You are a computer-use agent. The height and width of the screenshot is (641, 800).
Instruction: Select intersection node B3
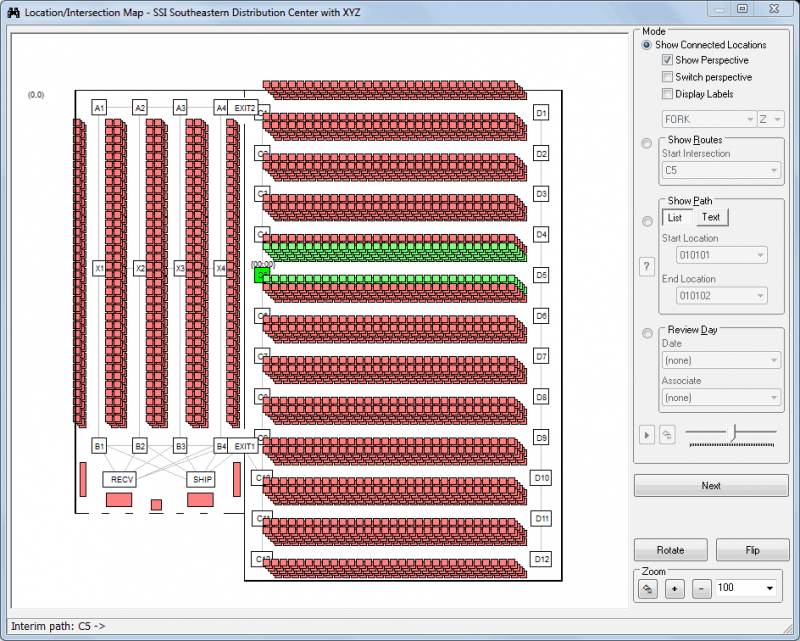[x=180, y=446]
